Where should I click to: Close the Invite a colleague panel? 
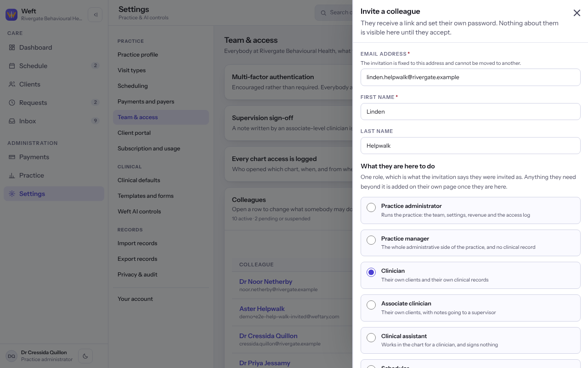pyautogui.click(x=577, y=13)
